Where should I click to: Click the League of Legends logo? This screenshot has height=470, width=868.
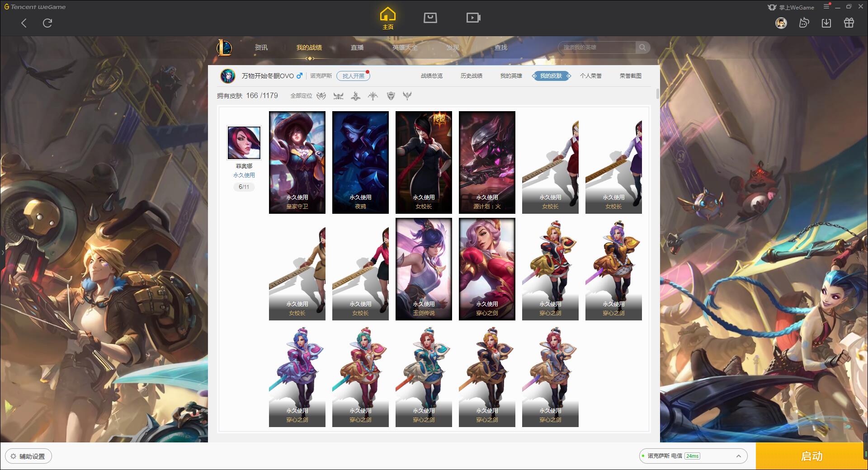pos(224,47)
